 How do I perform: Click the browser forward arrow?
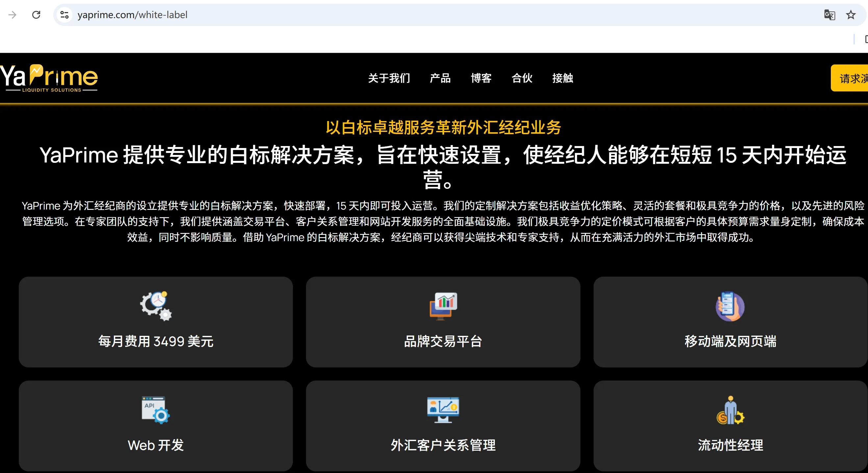13,15
